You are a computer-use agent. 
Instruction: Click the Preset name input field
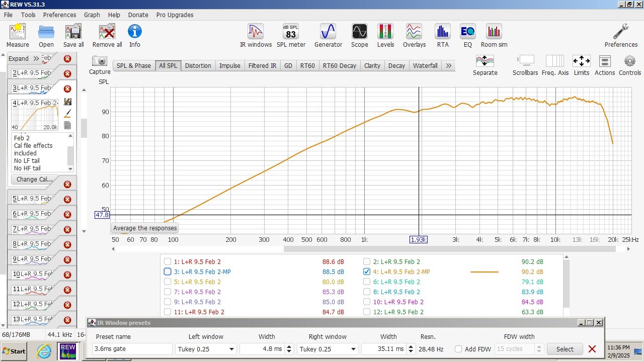point(133,349)
